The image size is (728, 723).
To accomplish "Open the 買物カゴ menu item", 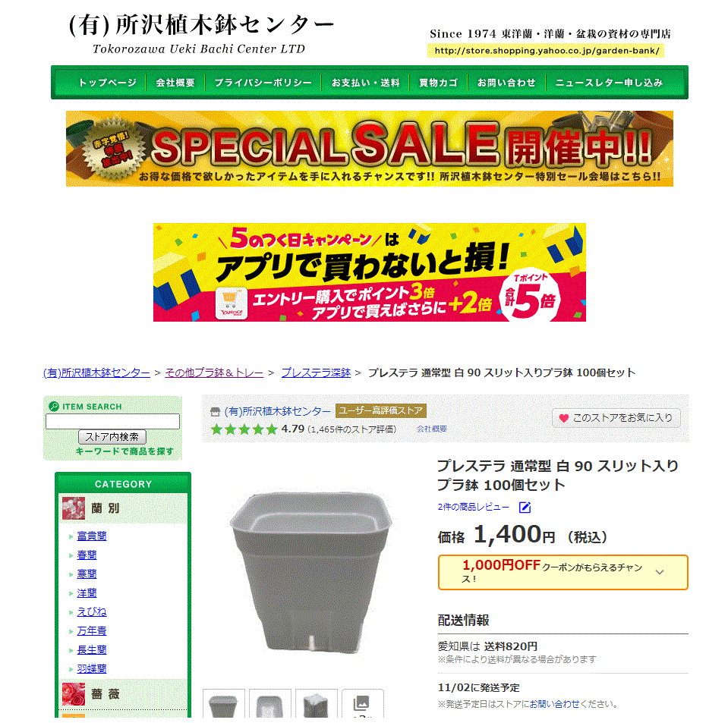I will 438,83.
